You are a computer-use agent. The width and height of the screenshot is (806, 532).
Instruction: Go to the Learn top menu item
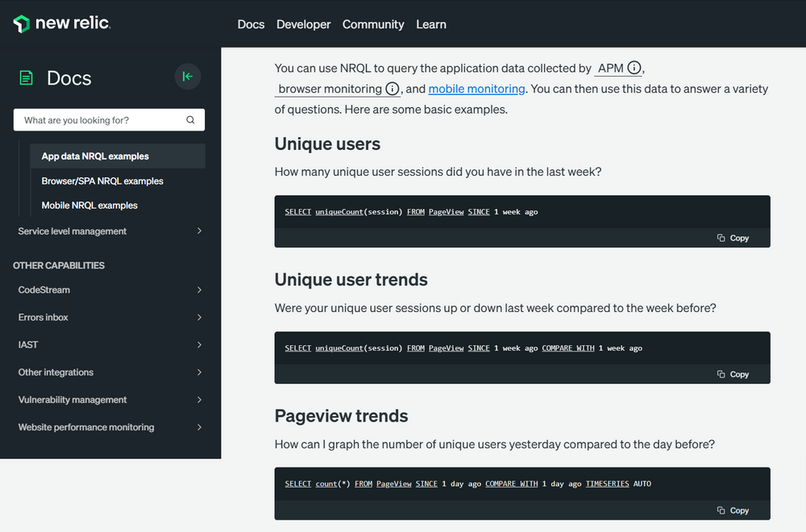[x=431, y=24]
